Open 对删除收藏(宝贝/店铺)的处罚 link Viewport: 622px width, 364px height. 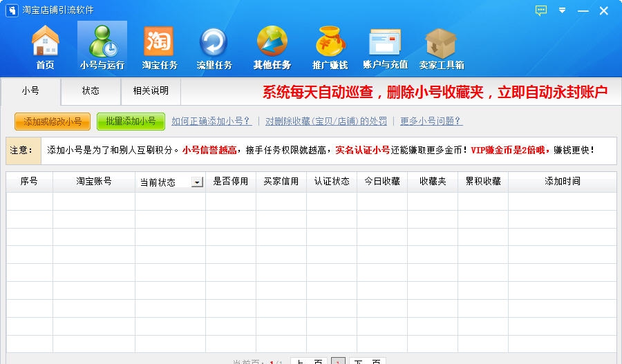pyautogui.click(x=326, y=121)
